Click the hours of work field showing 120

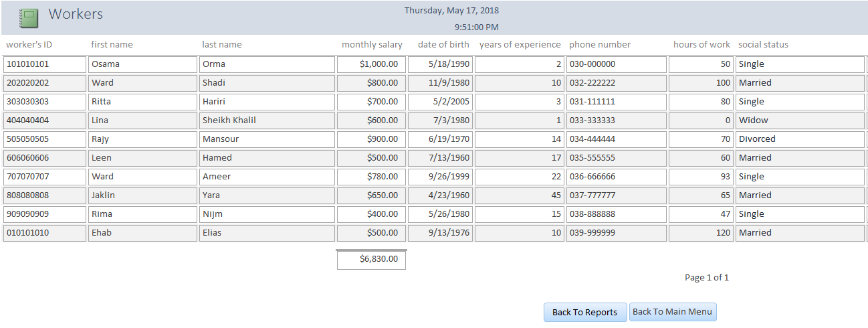(x=701, y=233)
